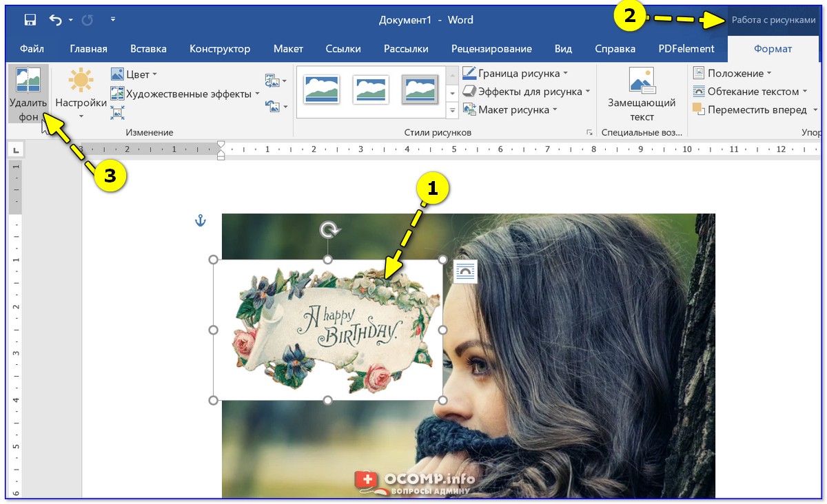The width and height of the screenshot is (827, 504).
Task: Click the redo arrow in the title bar
Action: pos(87,20)
